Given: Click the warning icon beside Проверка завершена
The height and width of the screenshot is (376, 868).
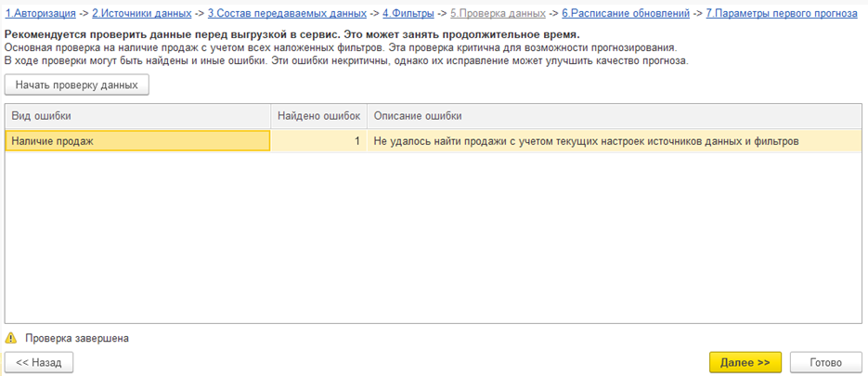Looking at the screenshot, I should (11, 339).
